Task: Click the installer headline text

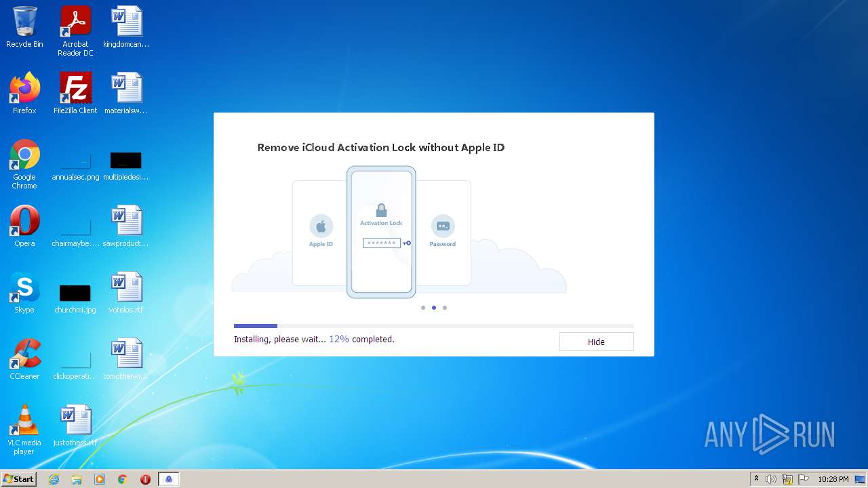Action: tap(381, 148)
